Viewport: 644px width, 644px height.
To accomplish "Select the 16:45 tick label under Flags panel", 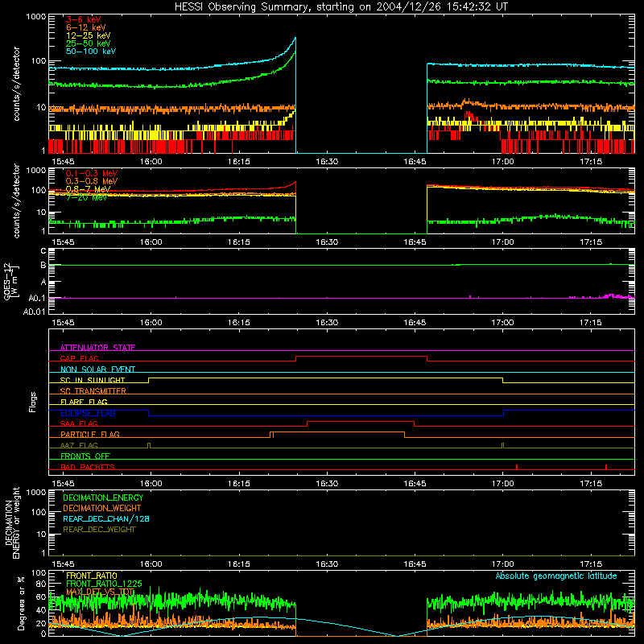I will pyautogui.click(x=415, y=484).
